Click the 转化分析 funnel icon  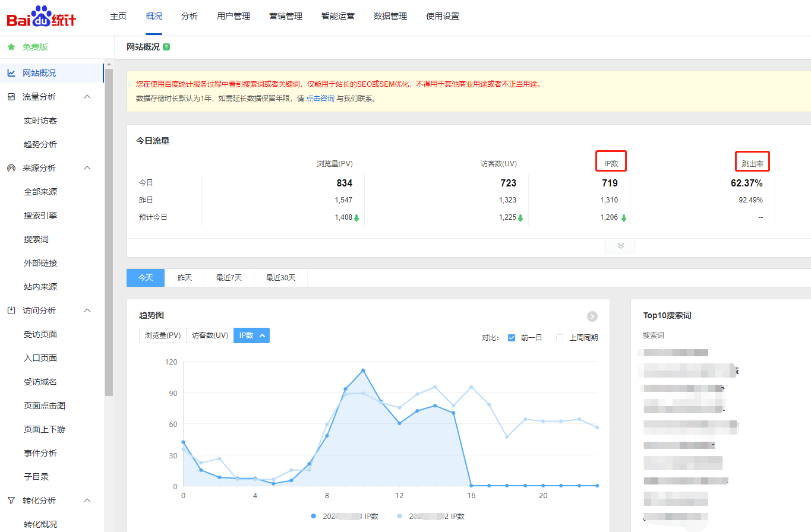click(11, 501)
